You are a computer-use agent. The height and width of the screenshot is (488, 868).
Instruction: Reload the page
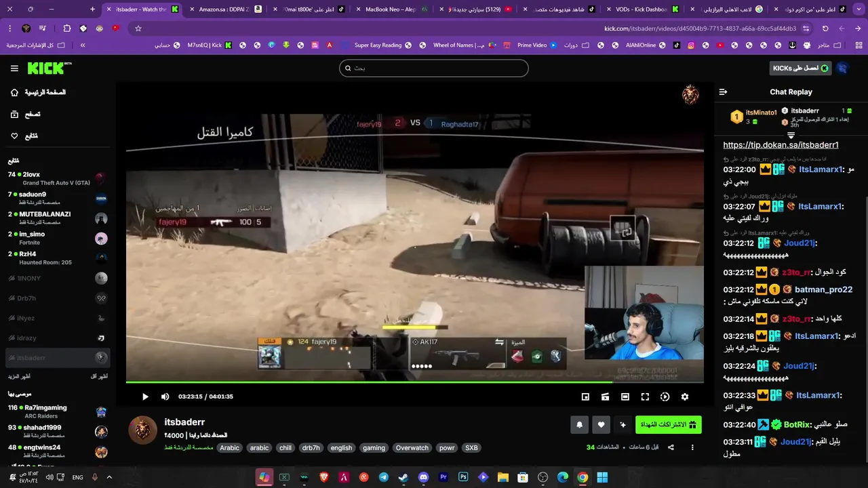(x=825, y=28)
